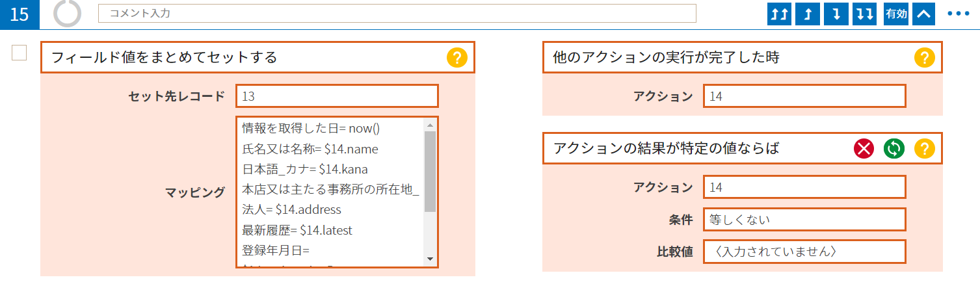Click the move-to-top double arrow icon
The width and height of the screenshot is (980, 286).
779,14
